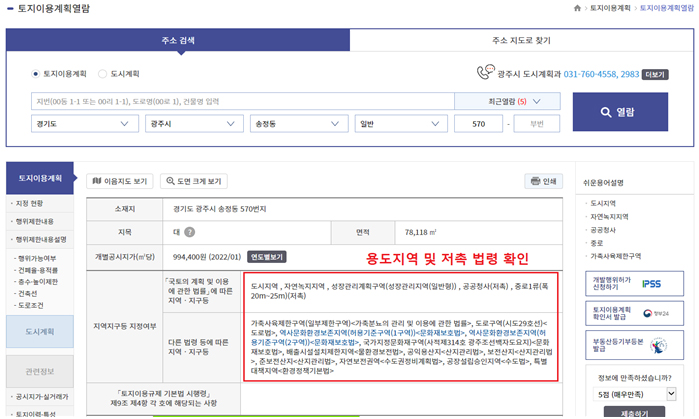Click the 토지이용계획 확인서 발급 banner

pos(634,313)
